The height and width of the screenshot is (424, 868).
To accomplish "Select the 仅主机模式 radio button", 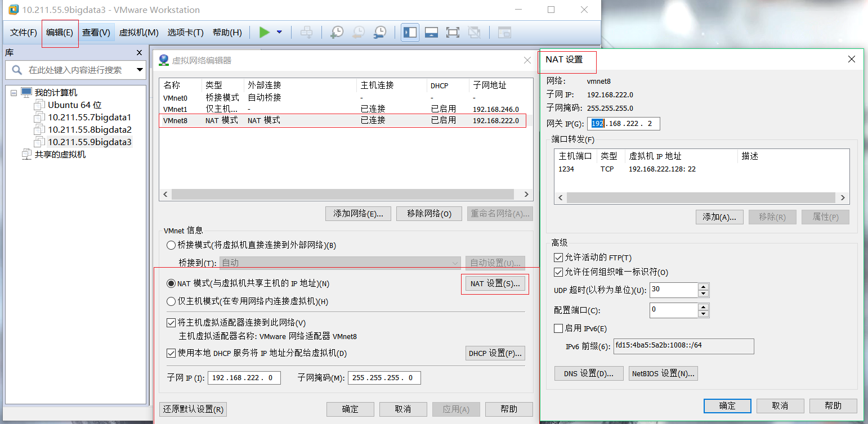I will click(x=170, y=301).
